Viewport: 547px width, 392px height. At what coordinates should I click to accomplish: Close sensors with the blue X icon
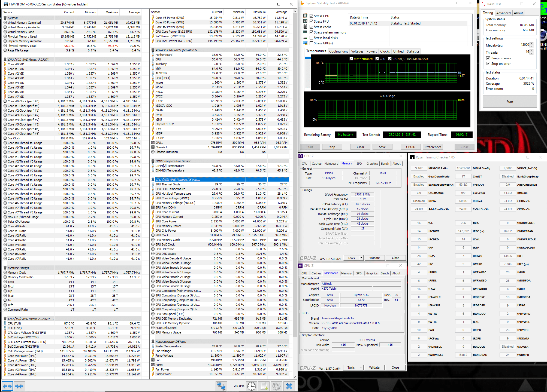(x=289, y=386)
